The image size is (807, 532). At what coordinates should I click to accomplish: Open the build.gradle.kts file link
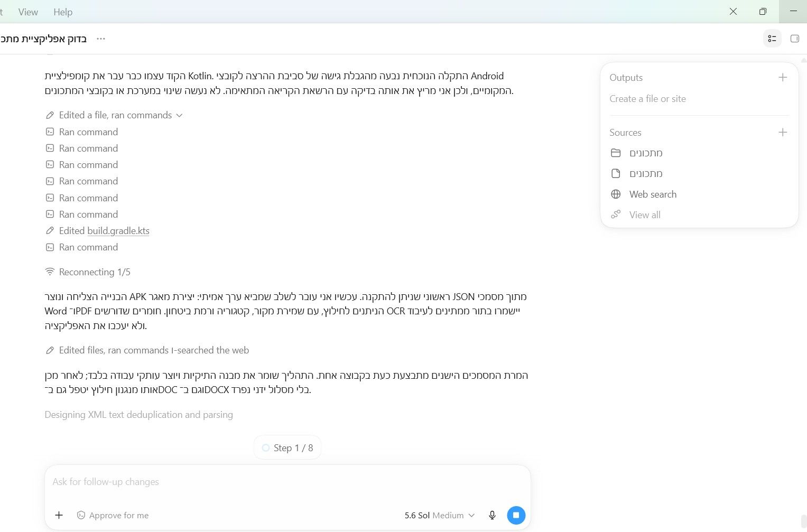[x=118, y=231]
